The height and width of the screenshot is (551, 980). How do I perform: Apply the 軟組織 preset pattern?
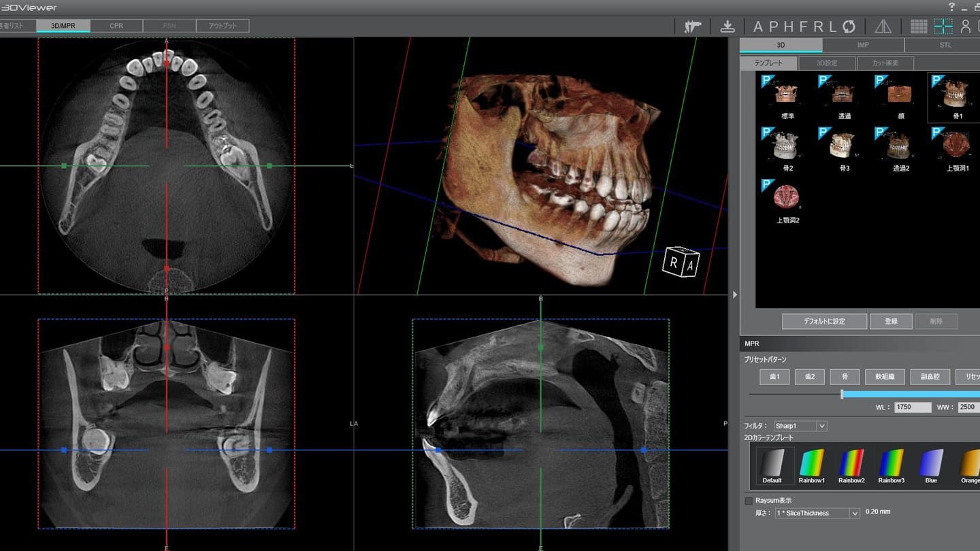[x=885, y=377]
